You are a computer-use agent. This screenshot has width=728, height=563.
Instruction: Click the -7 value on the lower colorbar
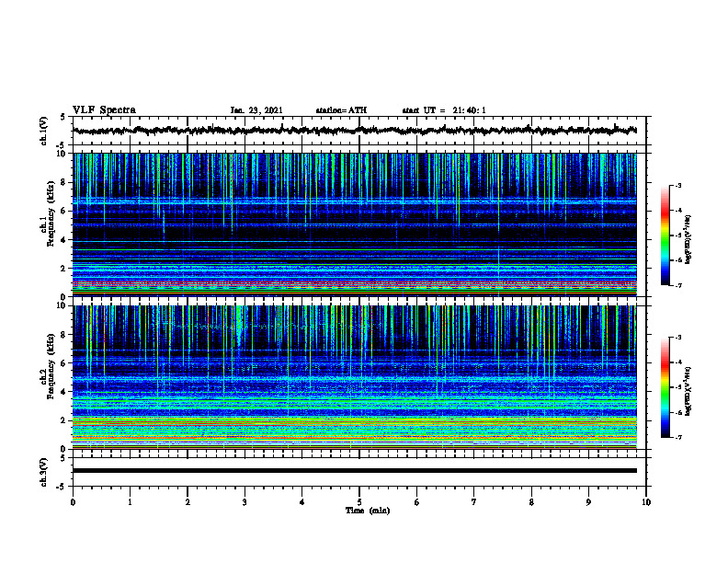(677, 437)
